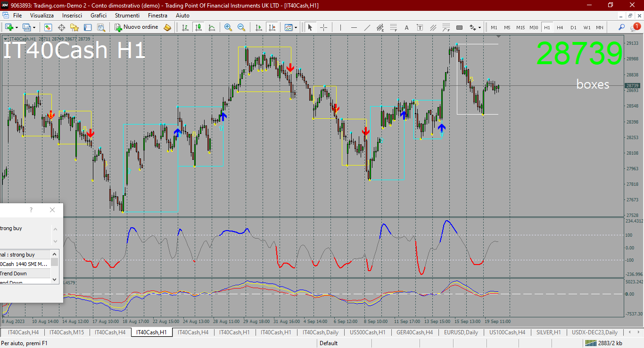Zoom in on the chart
This screenshot has width=644, height=348.
point(228,27)
